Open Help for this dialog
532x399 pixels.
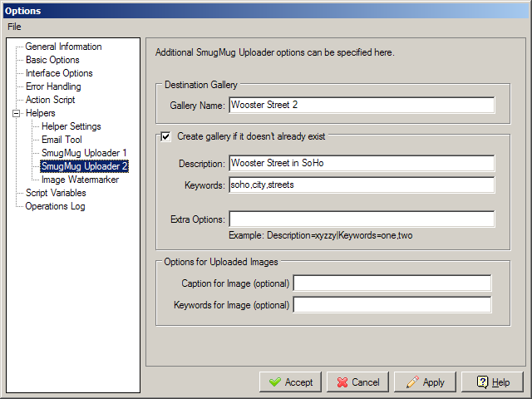(492, 382)
